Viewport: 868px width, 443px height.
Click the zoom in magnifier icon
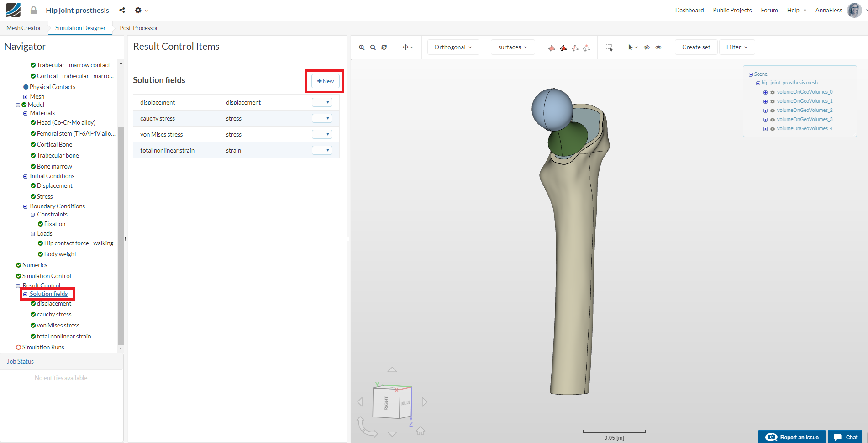pos(362,47)
